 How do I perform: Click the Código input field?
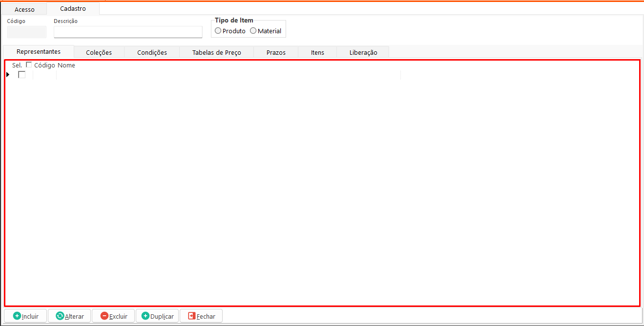click(x=27, y=32)
